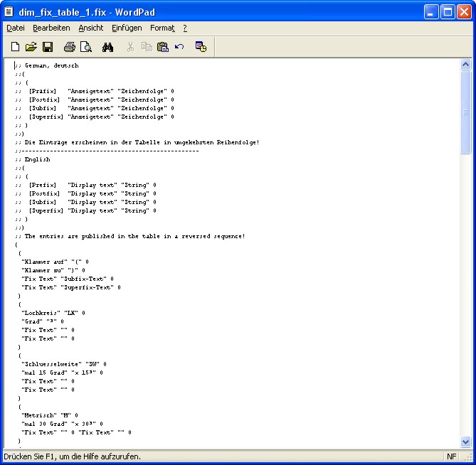This screenshot has height=465, width=476.
Task: Save the file using the floppy disk icon
Action: (x=47, y=47)
